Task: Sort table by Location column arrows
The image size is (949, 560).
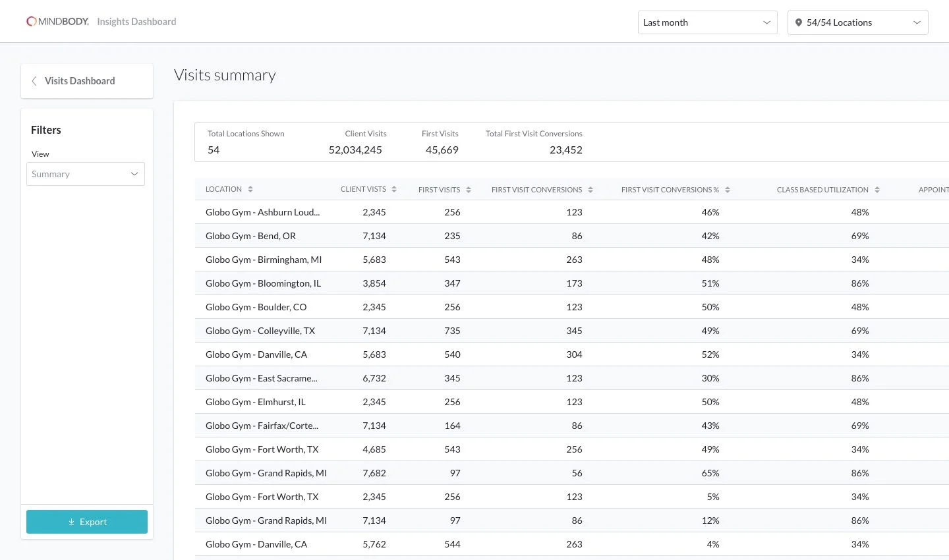Action: point(250,190)
